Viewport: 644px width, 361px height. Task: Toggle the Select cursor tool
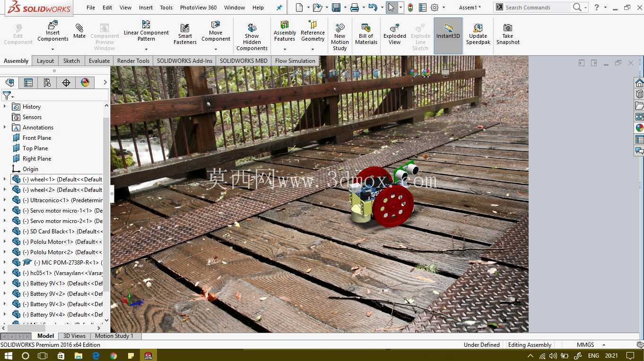(x=392, y=8)
